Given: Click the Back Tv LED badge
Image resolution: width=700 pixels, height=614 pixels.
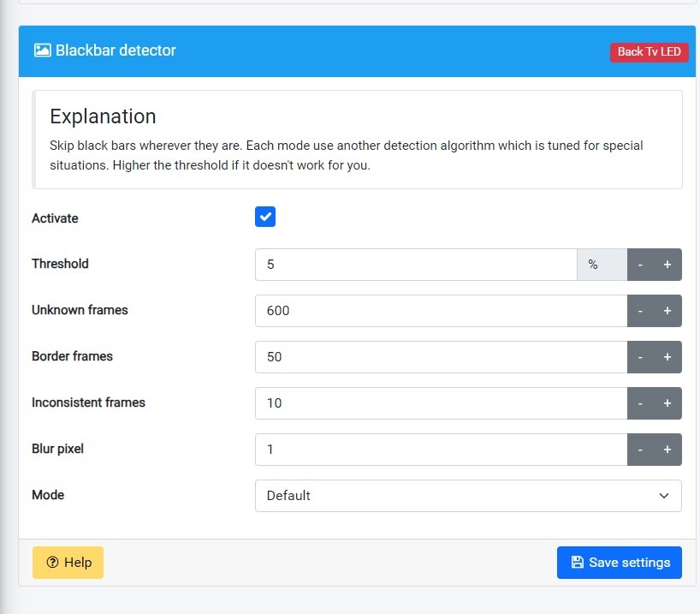Looking at the screenshot, I should 649,52.
